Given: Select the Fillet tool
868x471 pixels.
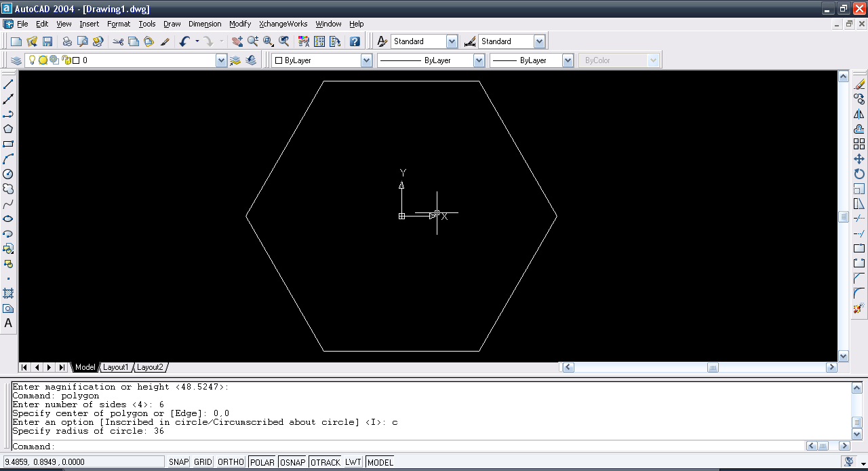Looking at the screenshot, I should (859, 293).
